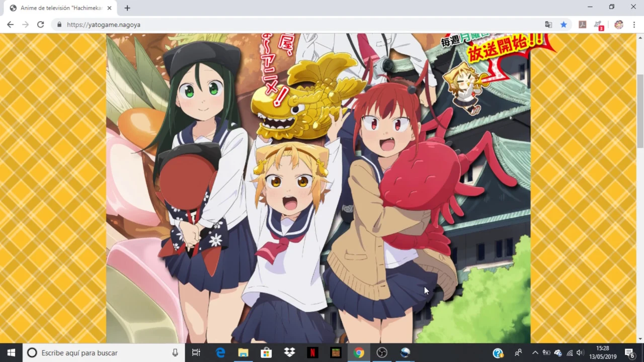Click the Cortana circle icon
Screen dimensions: 644x362
pyautogui.click(x=32, y=353)
